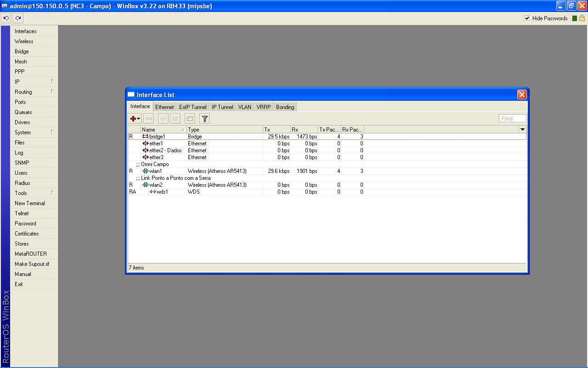Click the padlock icon in top bar

582,18
